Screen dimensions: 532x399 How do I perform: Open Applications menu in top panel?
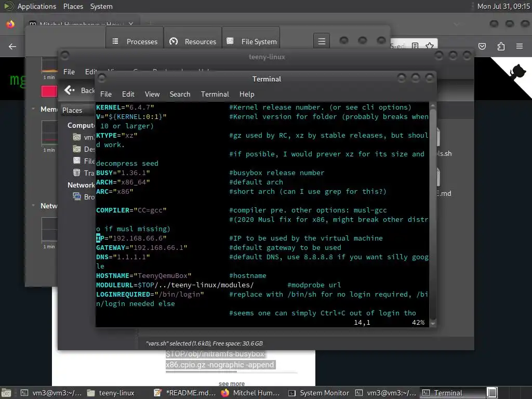click(37, 6)
